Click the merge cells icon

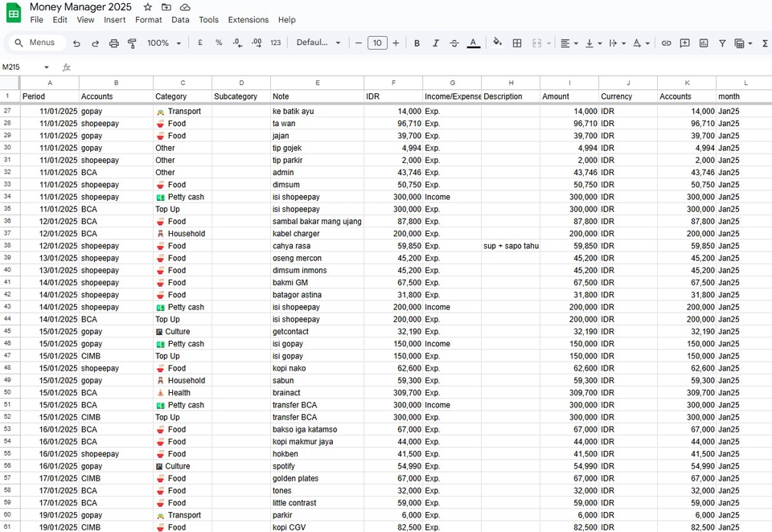536,43
